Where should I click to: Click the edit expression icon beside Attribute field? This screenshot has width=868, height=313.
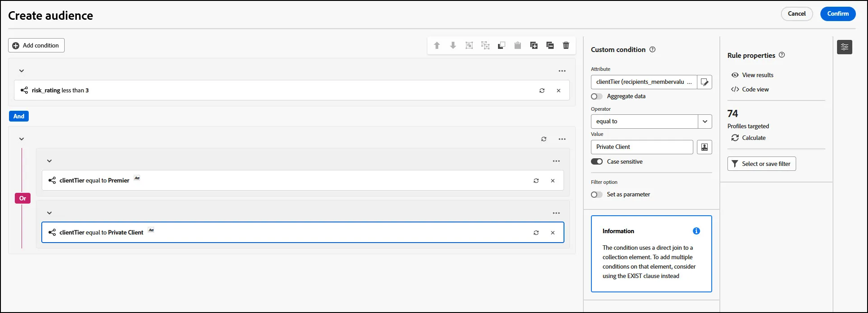pos(705,82)
